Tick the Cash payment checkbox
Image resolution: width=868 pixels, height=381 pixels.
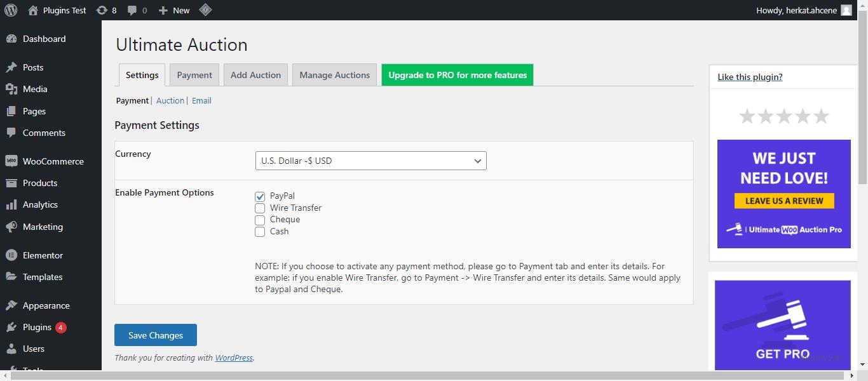pyautogui.click(x=260, y=232)
